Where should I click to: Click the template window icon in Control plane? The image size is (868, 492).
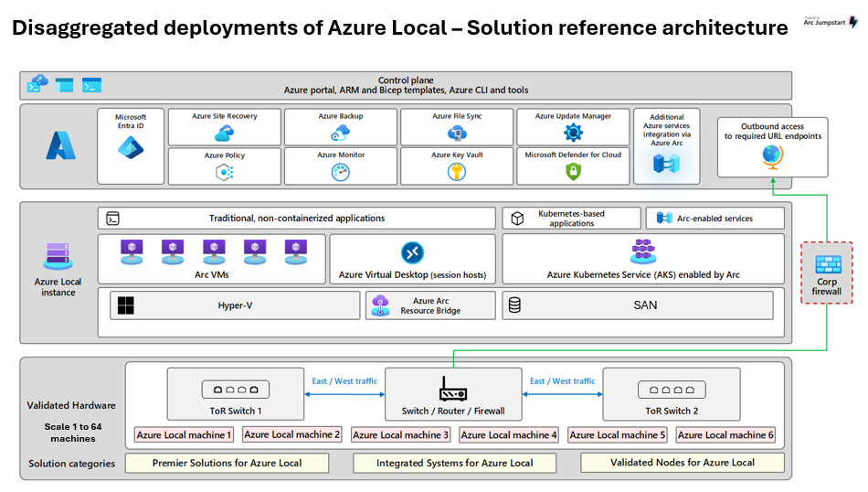64,85
